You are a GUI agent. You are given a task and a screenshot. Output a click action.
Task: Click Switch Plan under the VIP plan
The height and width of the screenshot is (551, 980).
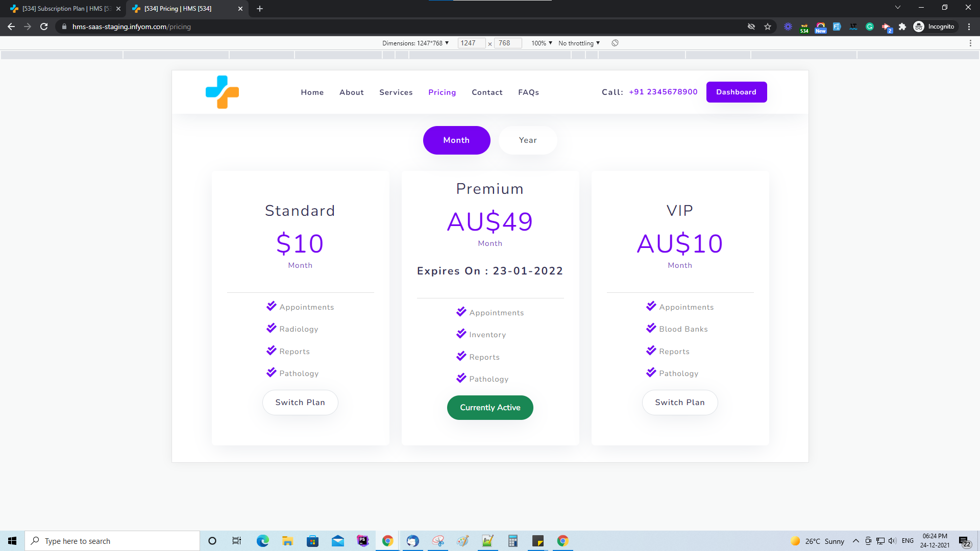point(679,403)
